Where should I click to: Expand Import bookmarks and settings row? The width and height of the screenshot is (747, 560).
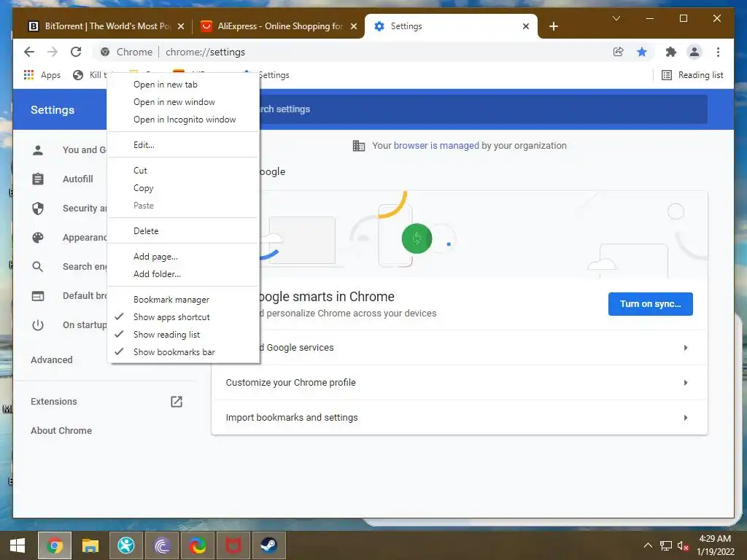coord(460,418)
